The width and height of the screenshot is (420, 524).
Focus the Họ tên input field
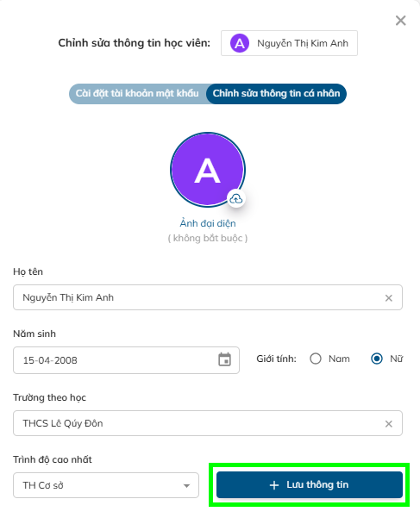click(208, 297)
